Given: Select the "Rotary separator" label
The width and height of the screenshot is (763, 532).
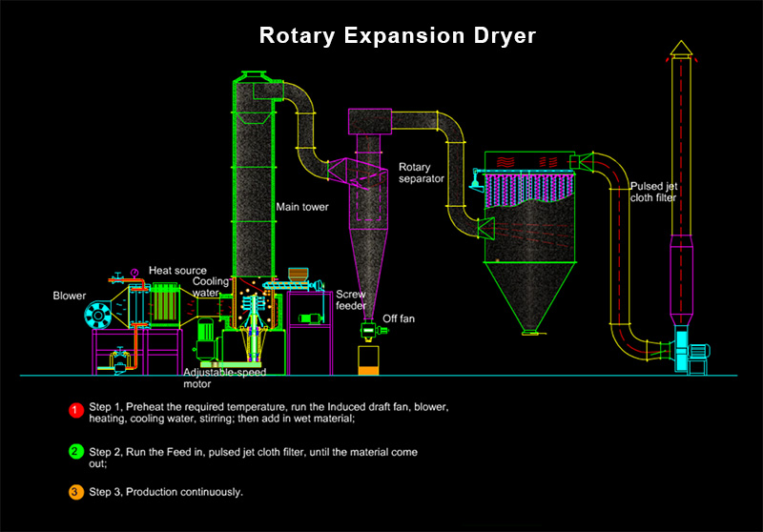Looking at the screenshot, I should 421,173.
